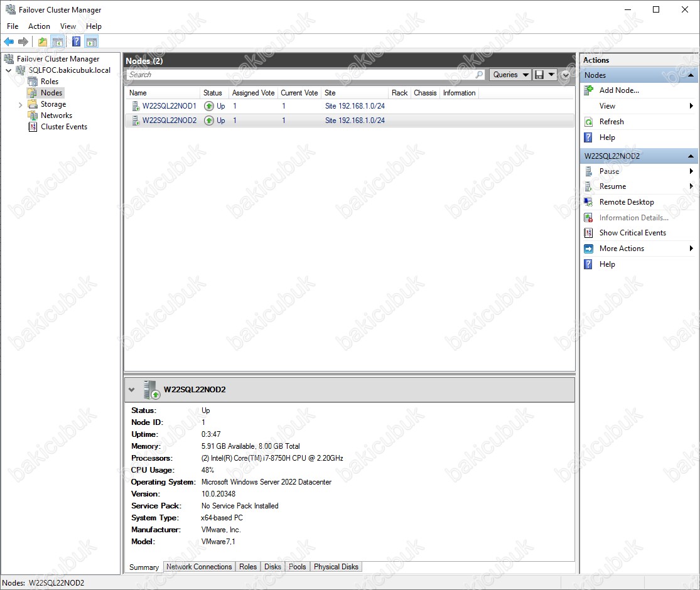Select the Failover Cluster Manager root item
The height and width of the screenshot is (590, 700).
point(58,59)
